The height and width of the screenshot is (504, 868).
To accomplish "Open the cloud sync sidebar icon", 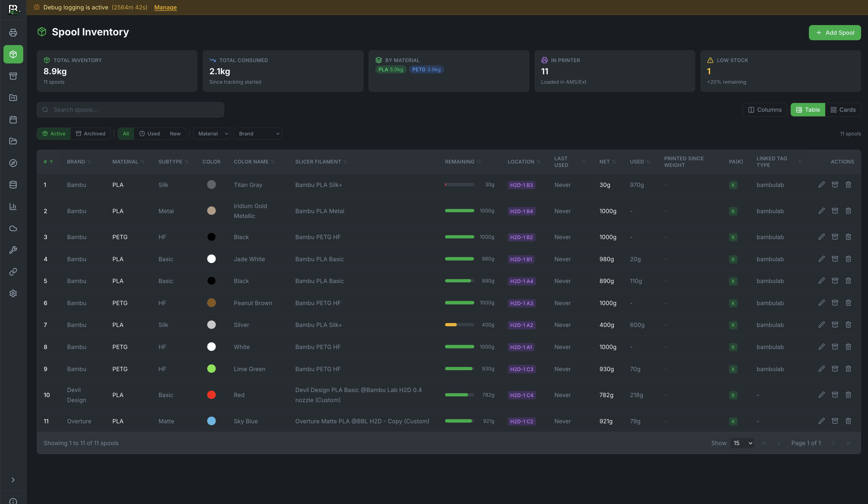I will pyautogui.click(x=13, y=228).
